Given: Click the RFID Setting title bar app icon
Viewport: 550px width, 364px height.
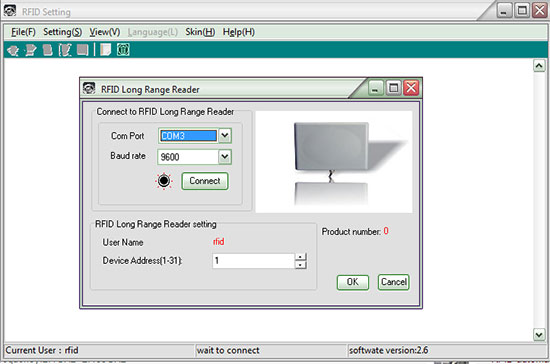Looking at the screenshot, I should pos(10,11).
